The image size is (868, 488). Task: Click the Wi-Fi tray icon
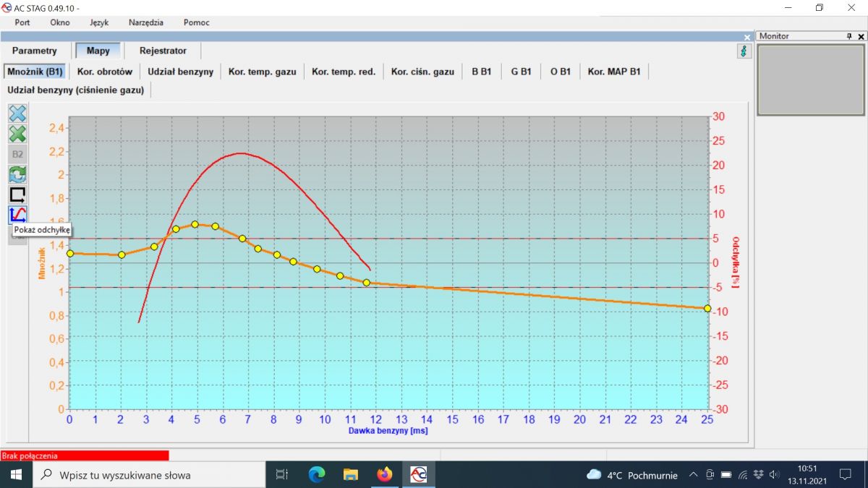pos(743,475)
